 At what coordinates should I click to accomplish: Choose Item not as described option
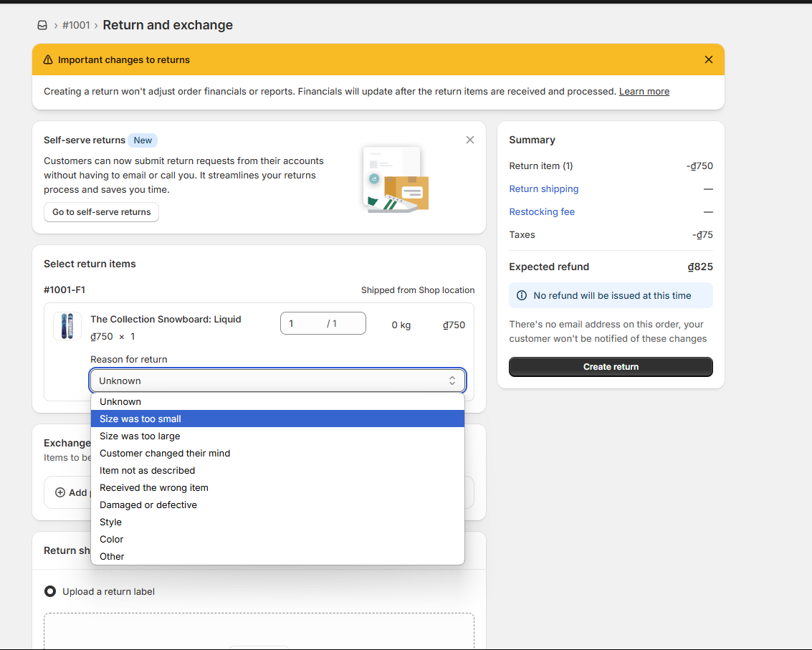(277, 470)
